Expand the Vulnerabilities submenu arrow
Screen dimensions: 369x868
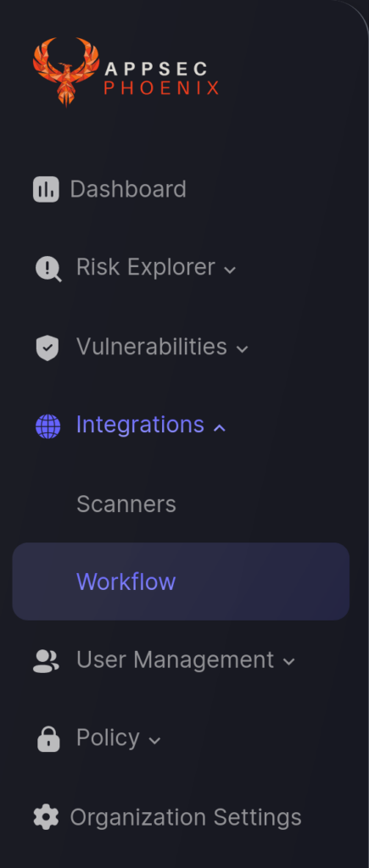point(242,349)
